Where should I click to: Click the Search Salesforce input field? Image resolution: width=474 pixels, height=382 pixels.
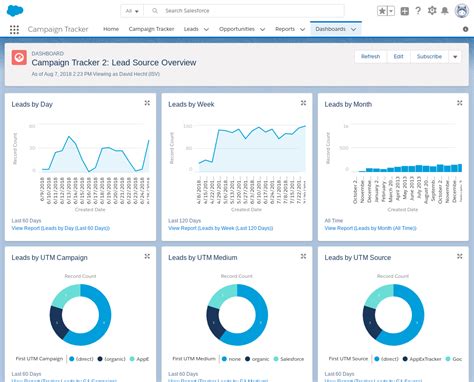click(244, 11)
